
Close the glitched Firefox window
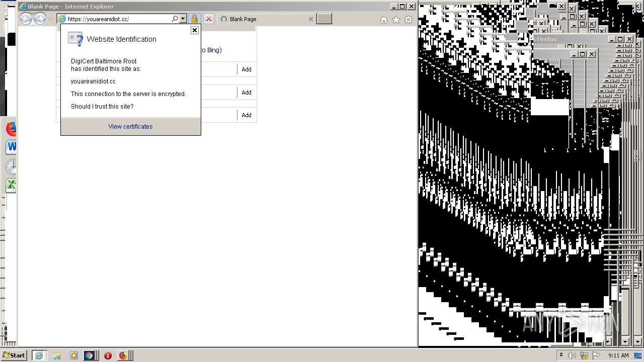[x=629, y=39]
